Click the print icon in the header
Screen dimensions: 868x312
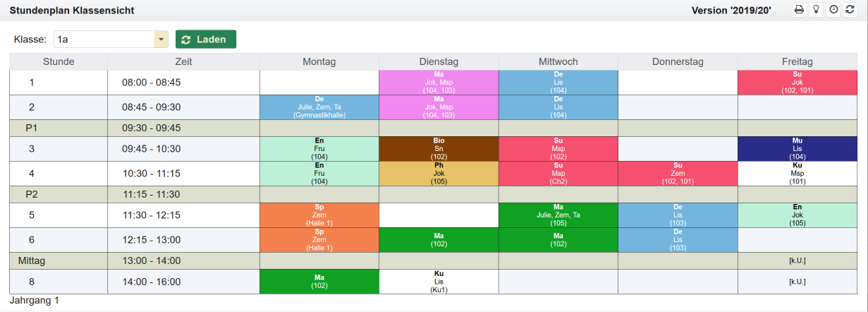tap(799, 10)
